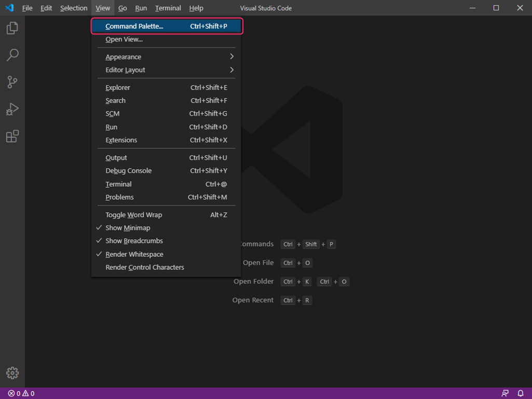Toggle Render Control Characters option
Image resolution: width=532 pixels, height=399 pixels.
coord(166,267)
